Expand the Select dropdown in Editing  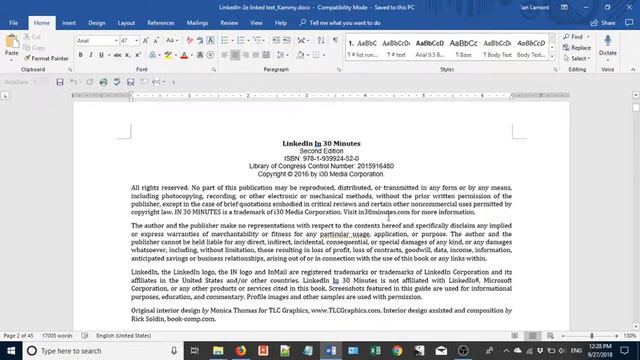click(x=577, y=58)
